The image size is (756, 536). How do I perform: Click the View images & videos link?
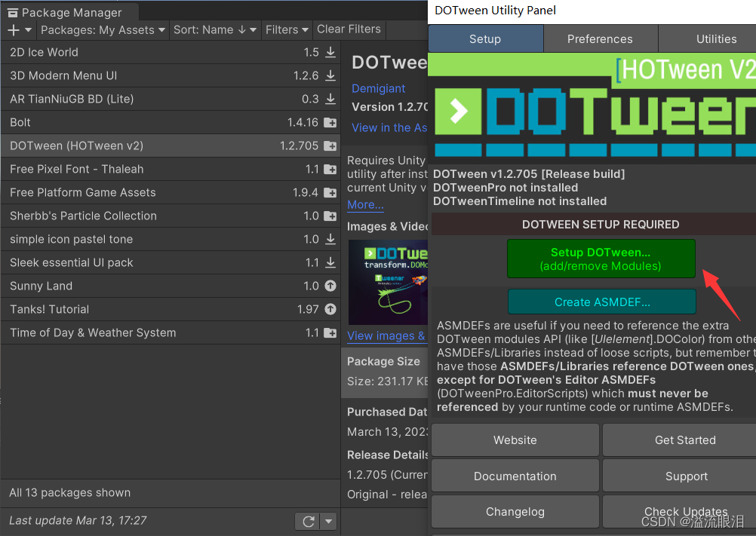(x=386, y=335)
